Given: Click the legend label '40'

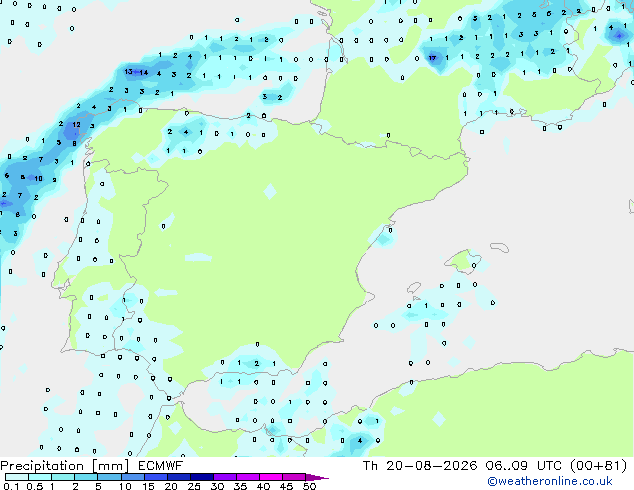Looking at the screenshot, I should [x=263, y=486].
